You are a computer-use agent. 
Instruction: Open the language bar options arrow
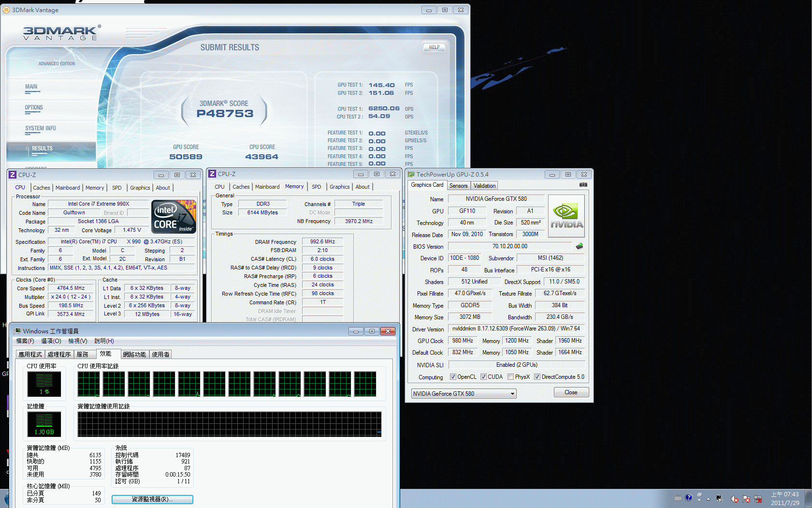699,500
